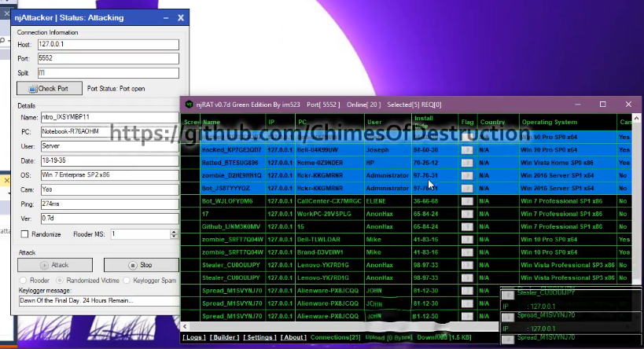Increase Flooder MS with the up arrow

(x=174, y=232)
